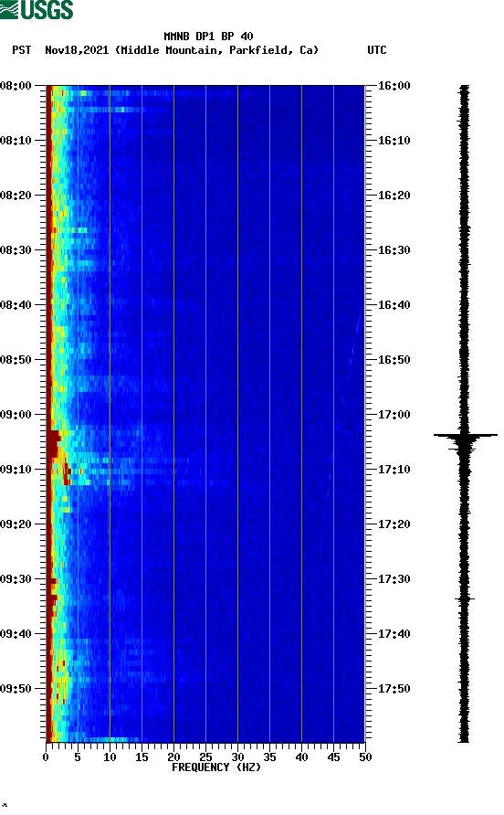Click the small seismogram spike near 17:33 UTC
This screenshot has width=504, height=815.
465,599
